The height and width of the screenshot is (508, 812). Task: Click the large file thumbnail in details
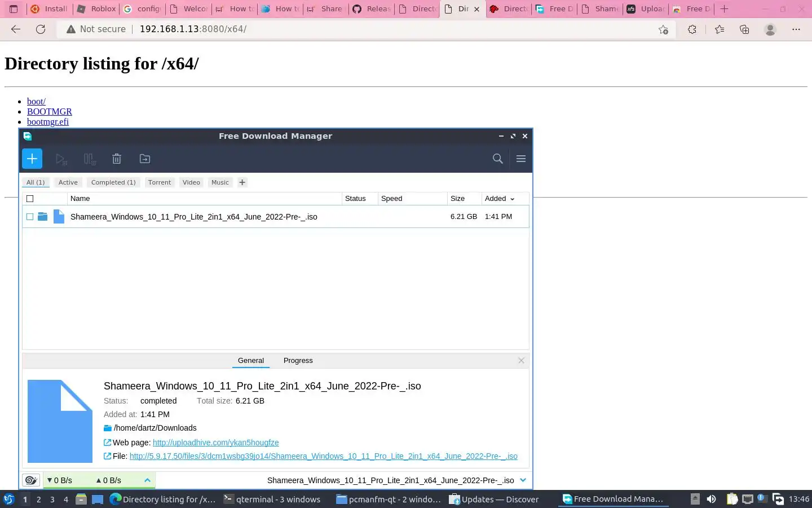pos(60,421)
